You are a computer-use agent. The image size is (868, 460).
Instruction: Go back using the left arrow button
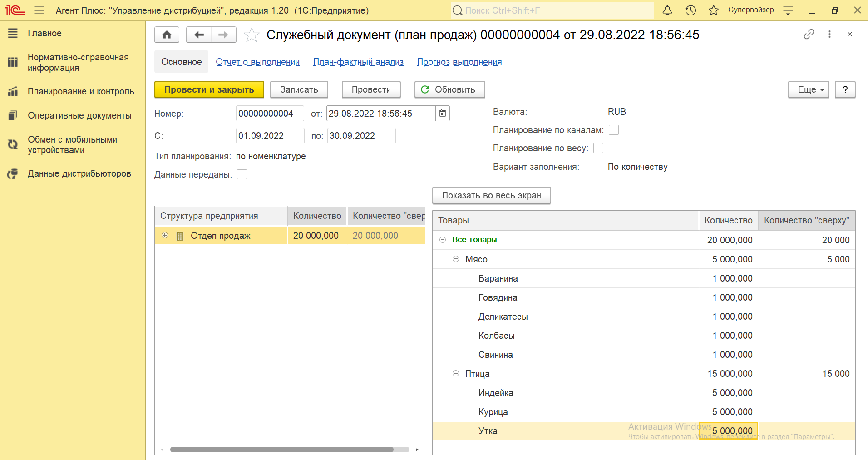coord(199,35)
